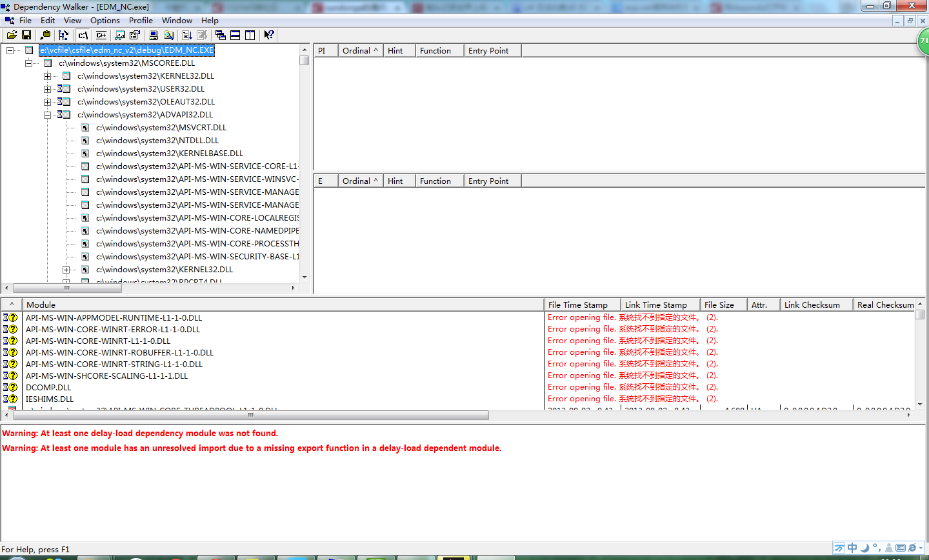Click the module icon beside NTDLL.DLL
The image size is (929, 560).
coord(85,141)
